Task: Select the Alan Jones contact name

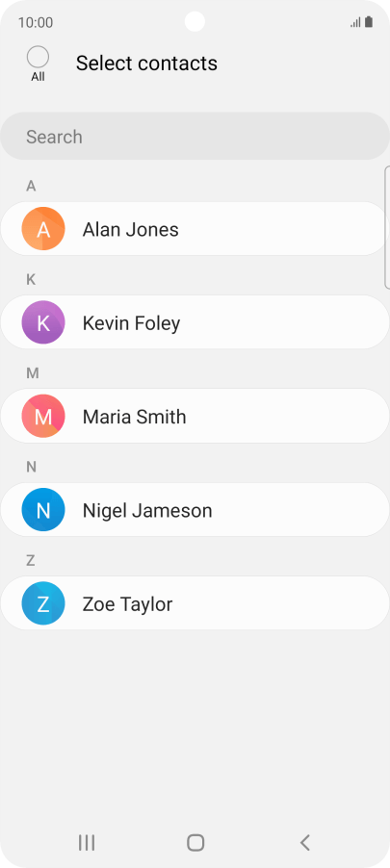Action: [x=131, y=229]
